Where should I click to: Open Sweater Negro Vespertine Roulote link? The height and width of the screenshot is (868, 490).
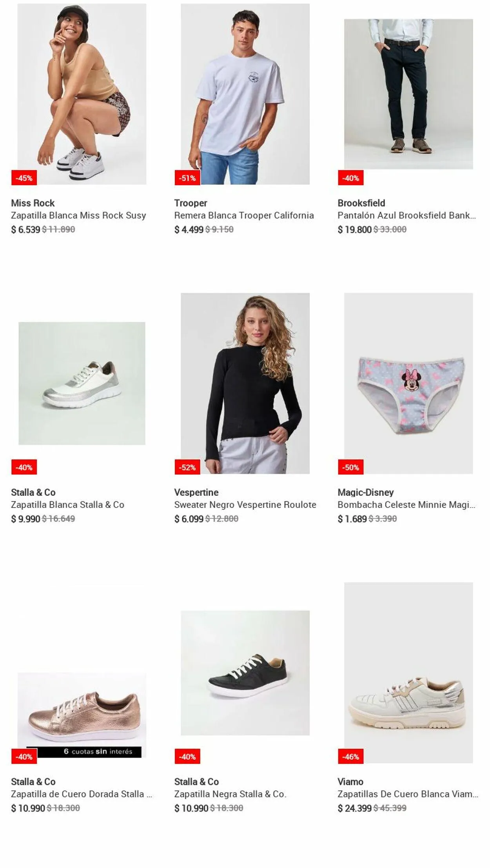coord(245,505)
